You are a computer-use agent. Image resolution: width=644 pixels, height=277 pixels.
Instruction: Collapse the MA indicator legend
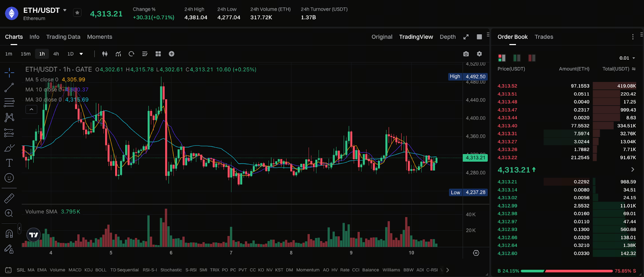31,109
